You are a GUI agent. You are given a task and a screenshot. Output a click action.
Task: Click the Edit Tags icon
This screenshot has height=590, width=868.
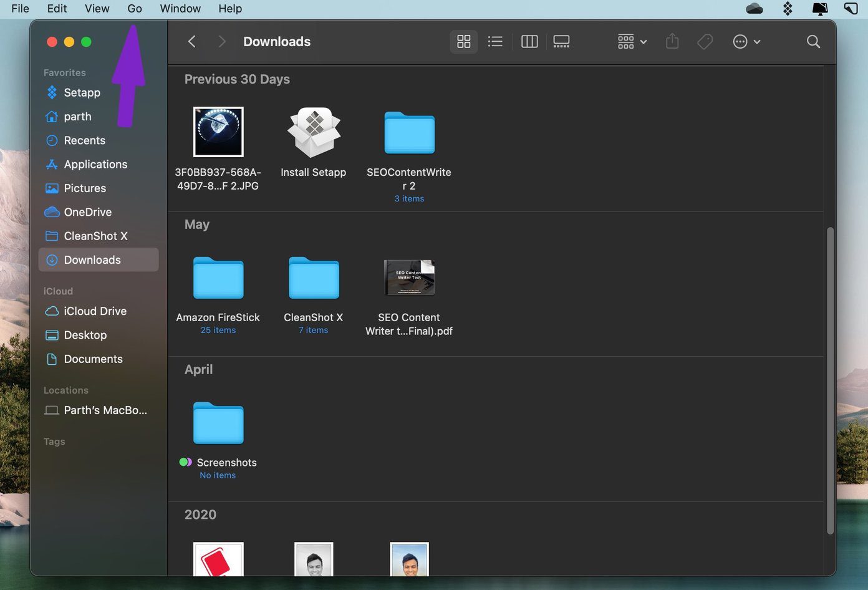coord(705,42)
